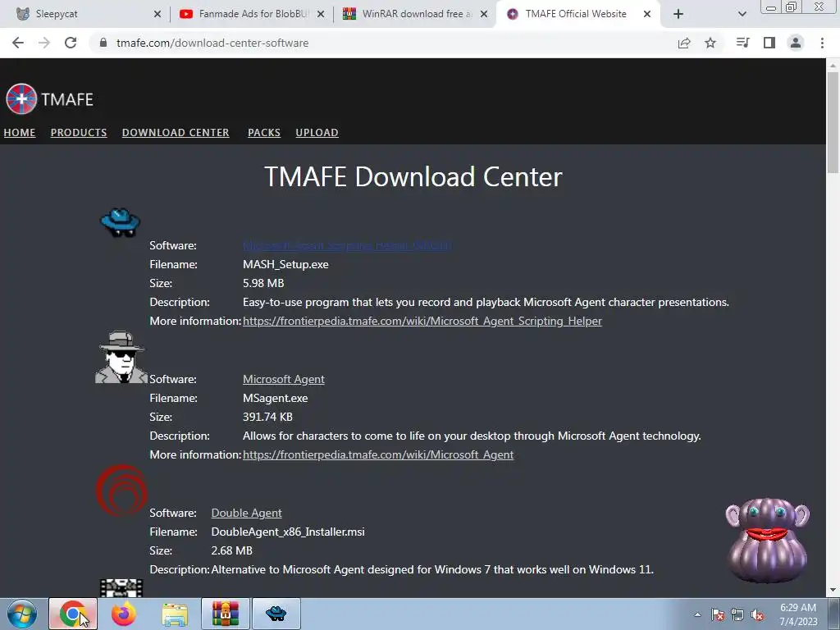Open media controls icon
The height and width of the screenshot is (630, 840).
tap(742, 43)
